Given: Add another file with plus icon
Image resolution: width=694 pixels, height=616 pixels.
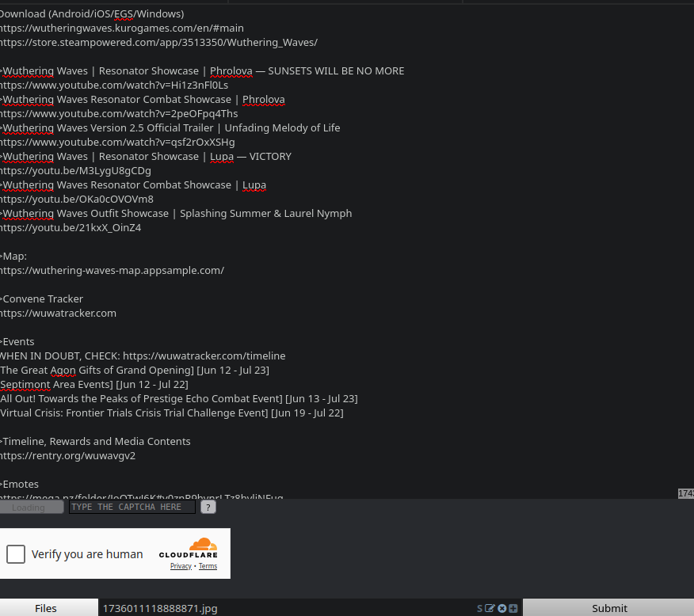Looking at the screenshot, I should point(513,609).
